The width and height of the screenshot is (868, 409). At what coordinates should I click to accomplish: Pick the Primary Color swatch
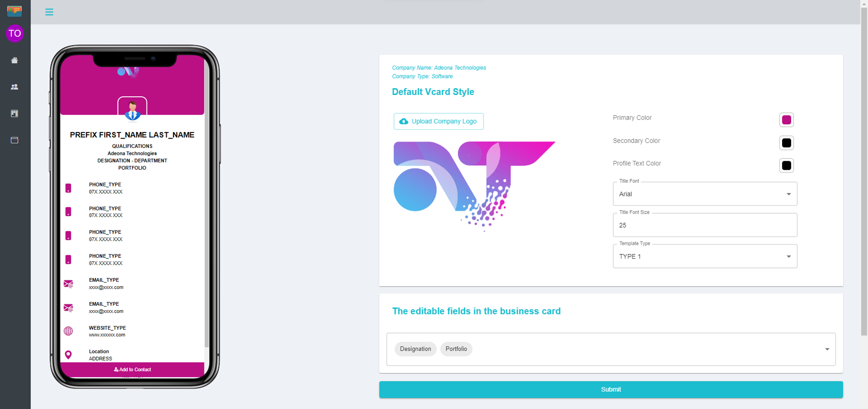[x=786, y=120]
